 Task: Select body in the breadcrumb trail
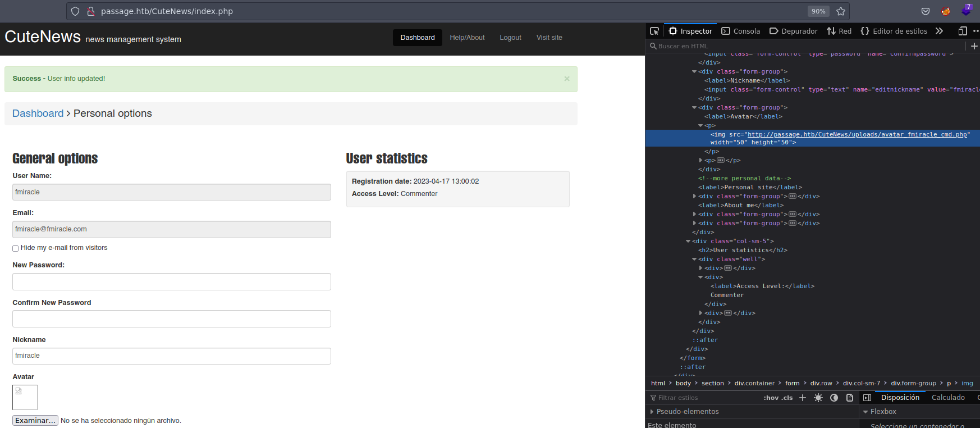coord(683,383)
